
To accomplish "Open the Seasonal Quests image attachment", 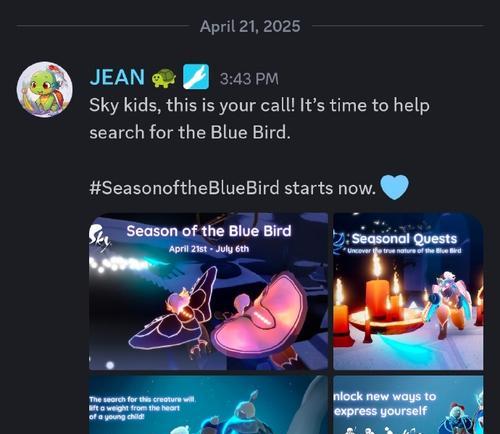I will 408,291.
